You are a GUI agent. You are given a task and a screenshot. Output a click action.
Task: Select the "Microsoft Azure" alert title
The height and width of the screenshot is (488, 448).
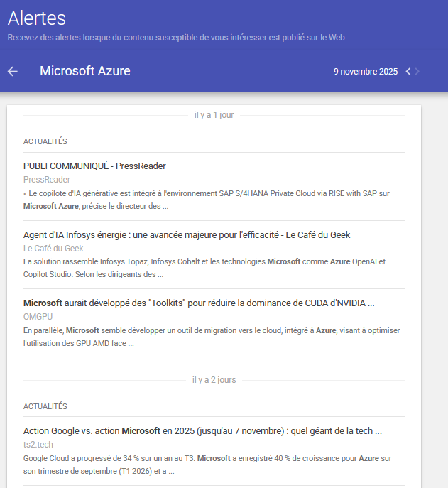(x=84, y=71)
